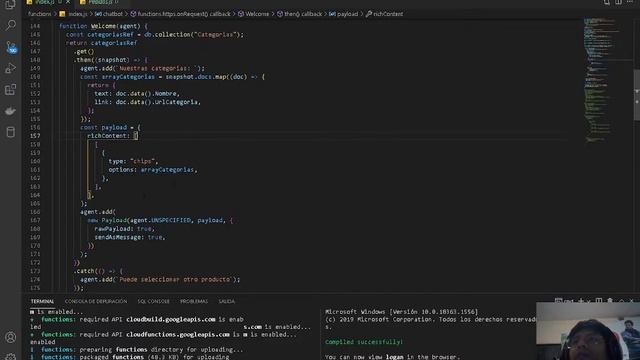Select the TERMINAL panel tab
This screenshot has width=640, height=360.
(x=42, y=301)
